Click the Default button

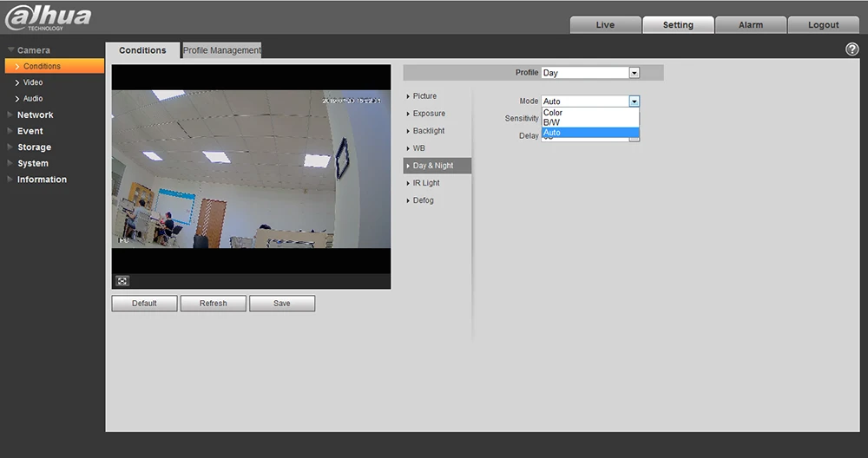point(144,303)
